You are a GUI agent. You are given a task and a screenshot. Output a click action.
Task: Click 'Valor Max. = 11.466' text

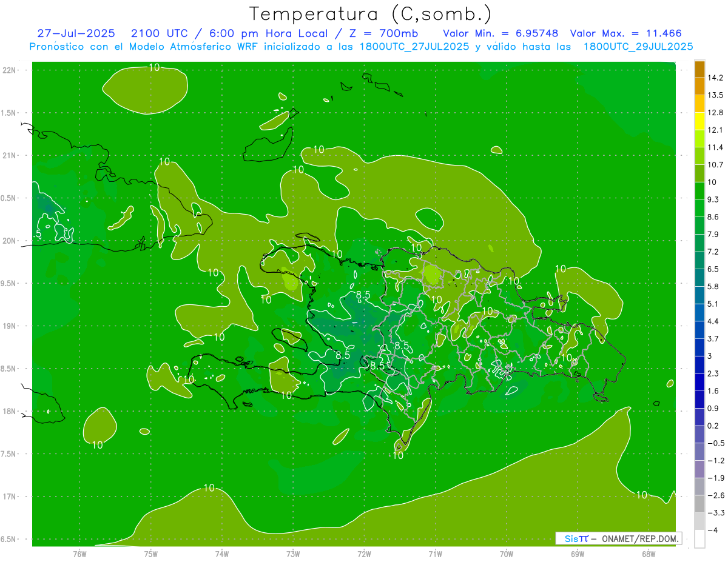[x=626, y=33]
